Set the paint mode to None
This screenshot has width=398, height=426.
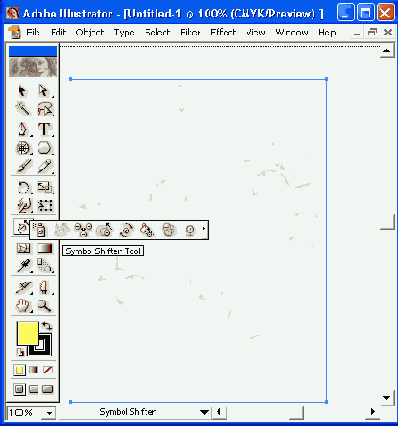tap(48, 370)
